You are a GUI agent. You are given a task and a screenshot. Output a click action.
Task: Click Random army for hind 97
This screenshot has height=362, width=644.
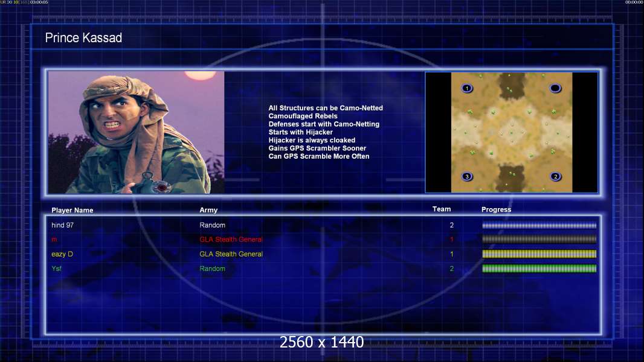point(212,225)
